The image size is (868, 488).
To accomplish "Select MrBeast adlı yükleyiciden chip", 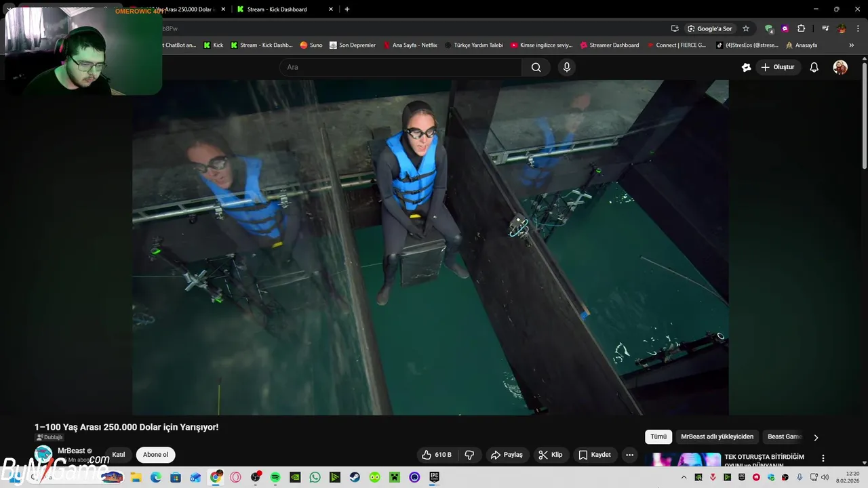I will pos(717,437).
